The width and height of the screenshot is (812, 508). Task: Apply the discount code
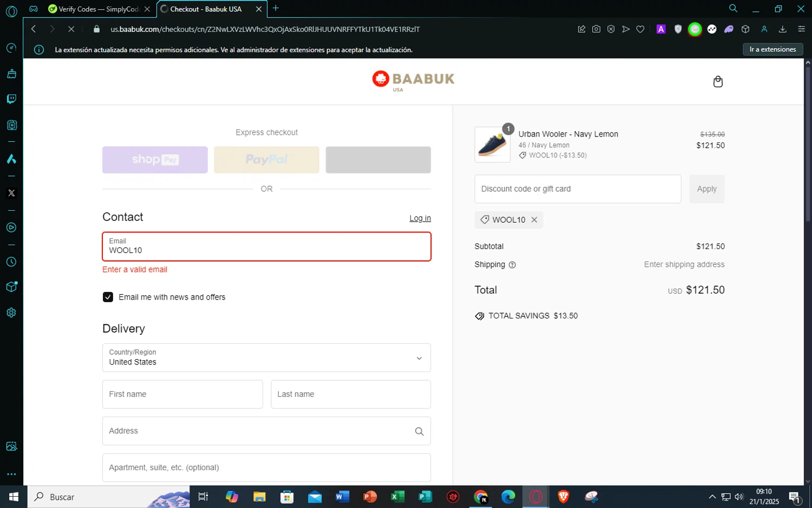pyautogui.click(x=707, y=189)
